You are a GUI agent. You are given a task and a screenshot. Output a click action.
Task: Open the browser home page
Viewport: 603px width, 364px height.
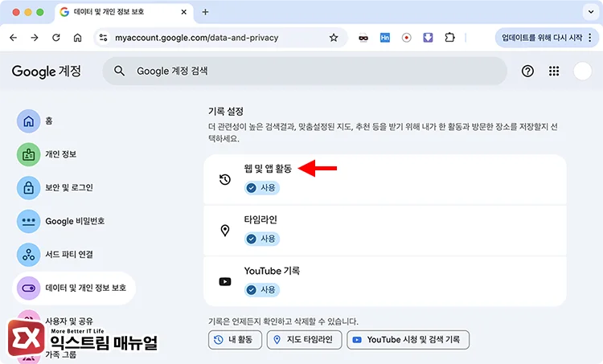[x=78, y=38]
